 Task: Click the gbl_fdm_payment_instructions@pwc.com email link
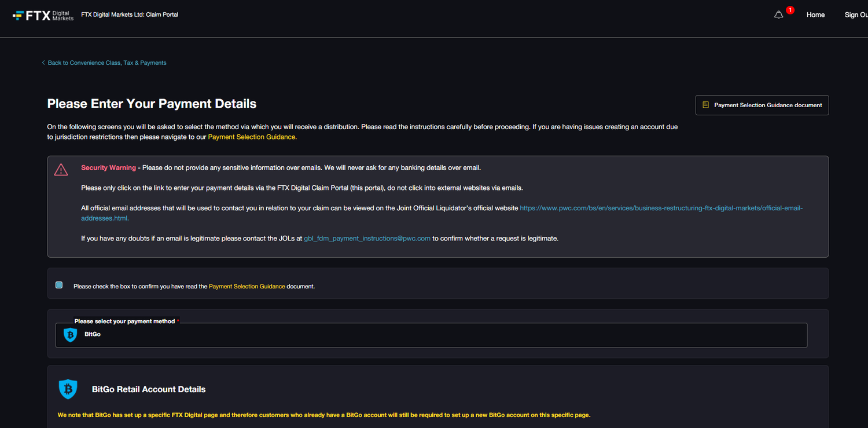pyautogui.click(x=367, y=239)
